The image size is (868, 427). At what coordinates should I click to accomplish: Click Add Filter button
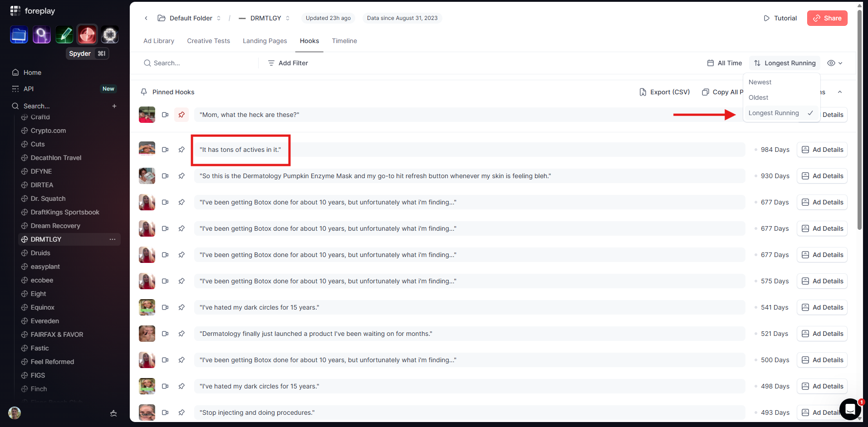288,63
